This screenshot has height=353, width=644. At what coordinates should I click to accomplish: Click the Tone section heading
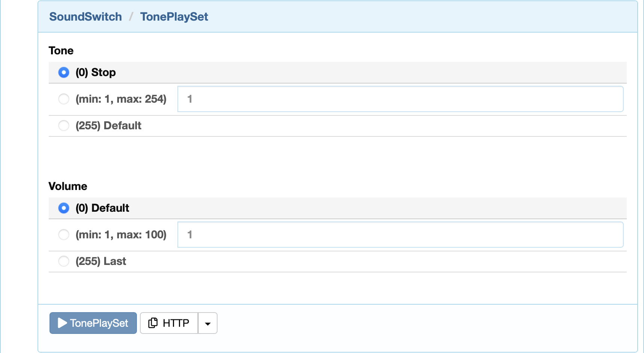61,51
